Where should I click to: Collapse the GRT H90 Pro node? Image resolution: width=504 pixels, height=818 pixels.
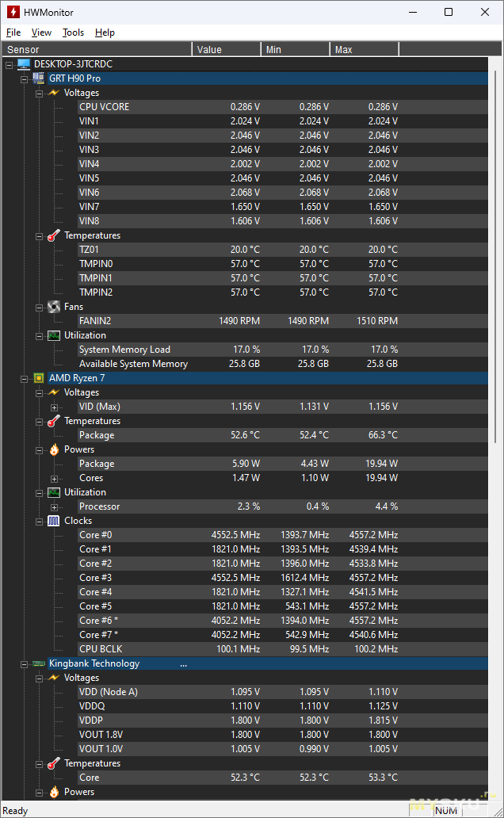tap(24, 79)
